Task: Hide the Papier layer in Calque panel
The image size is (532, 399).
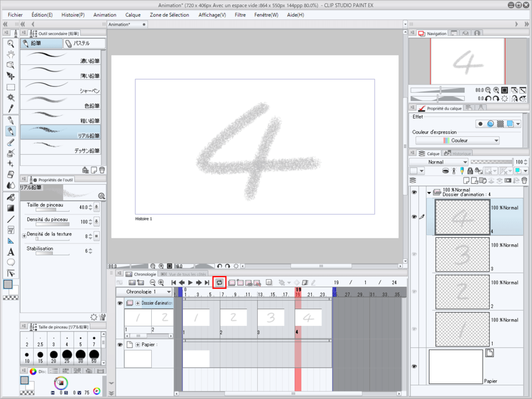Action: (x=415, y=366)
